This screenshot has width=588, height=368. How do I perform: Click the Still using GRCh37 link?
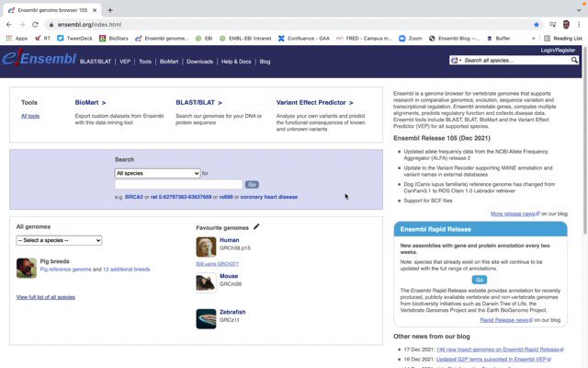tap(217, 264)
